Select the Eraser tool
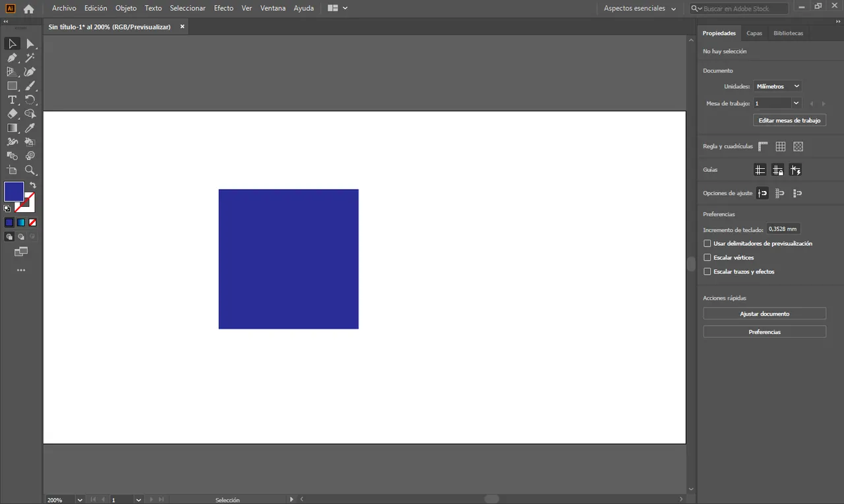 click(12, 114)
